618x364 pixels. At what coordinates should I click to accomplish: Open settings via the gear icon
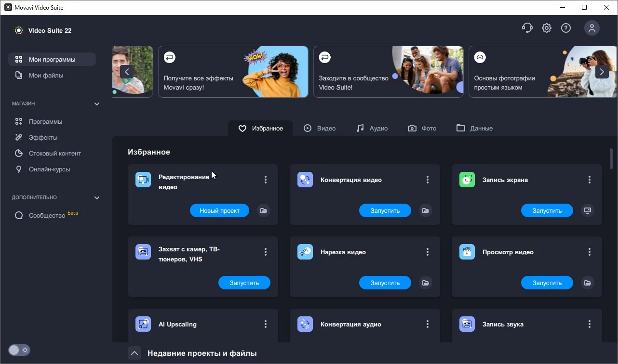tap(546, 28)
